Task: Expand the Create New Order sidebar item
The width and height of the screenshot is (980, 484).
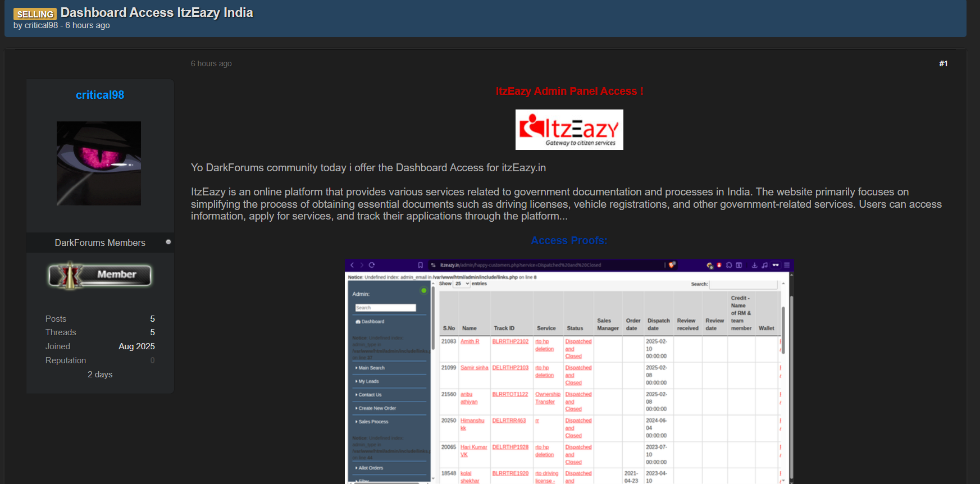Action: [377, 408]
